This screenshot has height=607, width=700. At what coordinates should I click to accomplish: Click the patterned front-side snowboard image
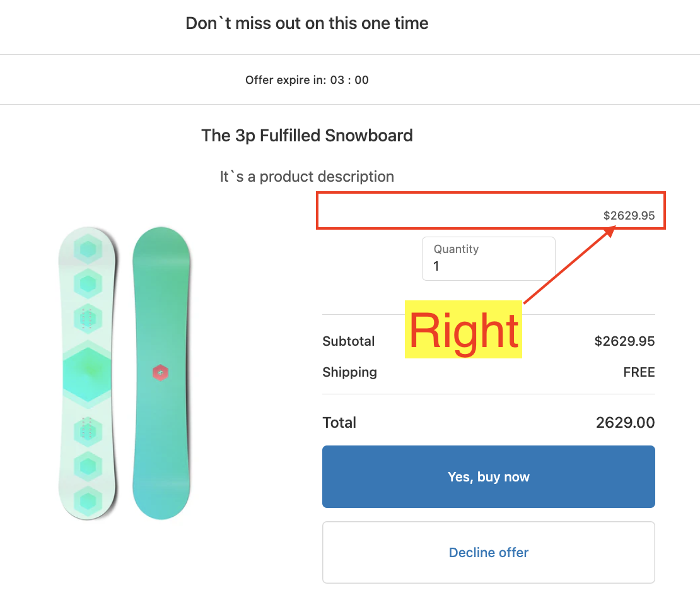point(88,374)
